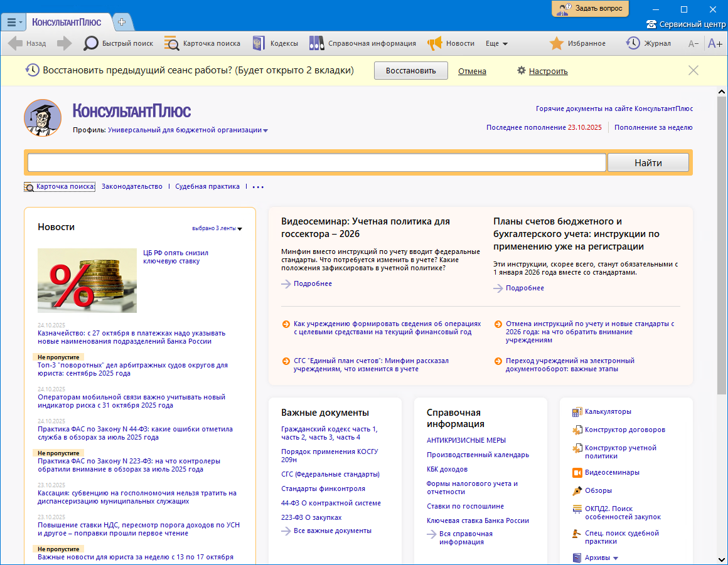Open the Журнал clock icon
728x565 pixels.
(633, 43)
